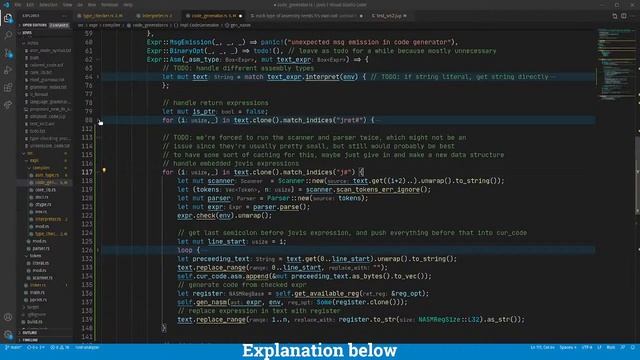
Task: Open the File menu
Action: pyautogui.click(x=18, y=5)
